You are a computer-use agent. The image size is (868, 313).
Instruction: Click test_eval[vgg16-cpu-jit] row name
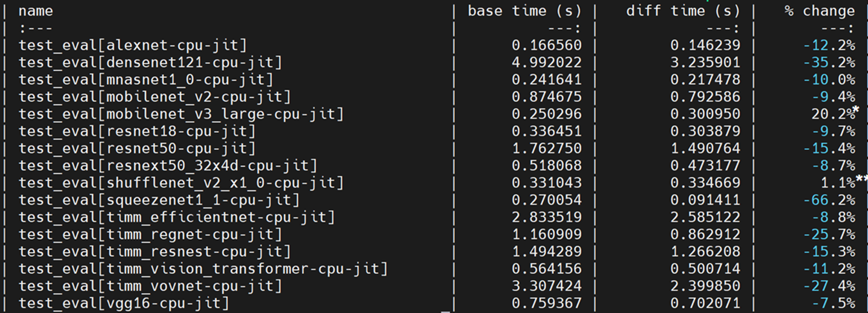point(124,303)
